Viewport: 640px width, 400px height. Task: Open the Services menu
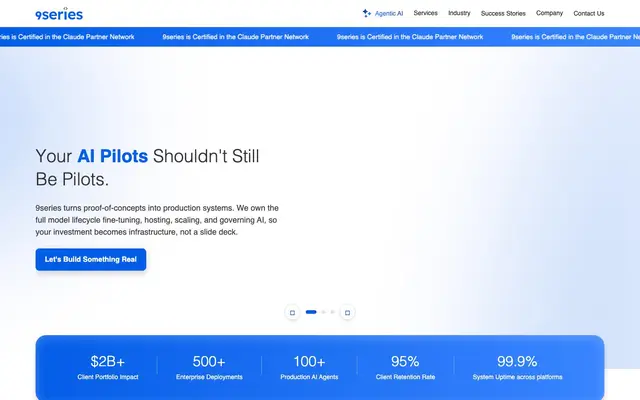(425, 13)
